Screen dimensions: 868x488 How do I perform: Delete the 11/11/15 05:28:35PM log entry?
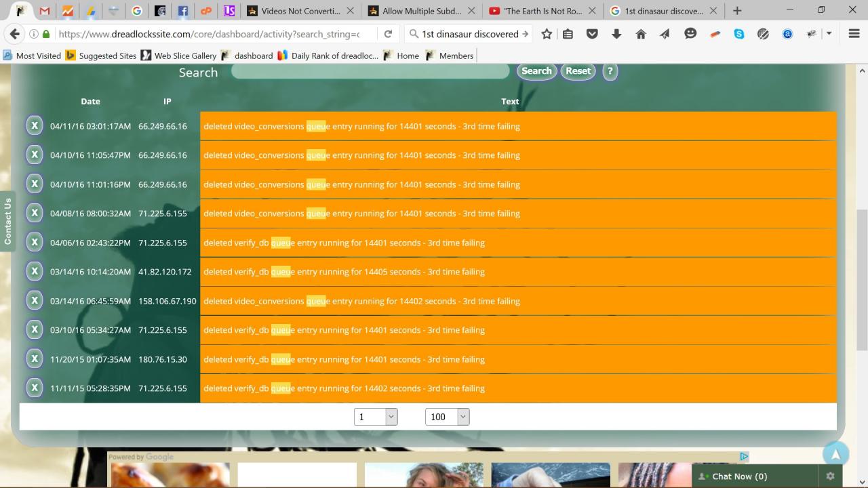pos(35,388)
